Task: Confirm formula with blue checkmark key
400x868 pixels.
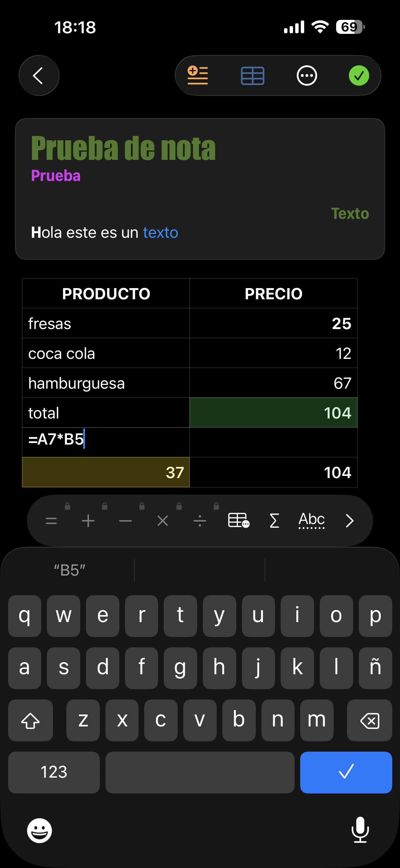Action: (x=346, y=772)
